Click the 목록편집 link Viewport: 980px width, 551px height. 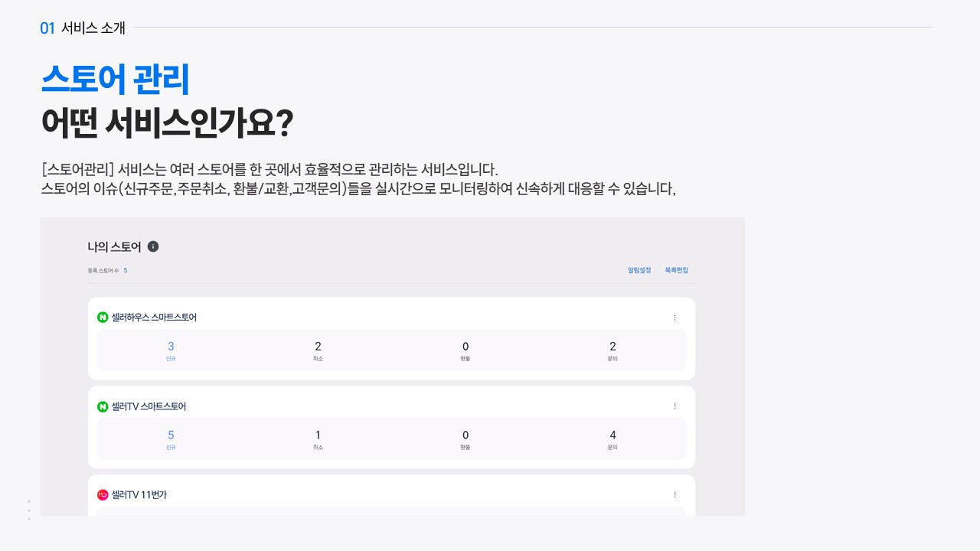(676, 270)
